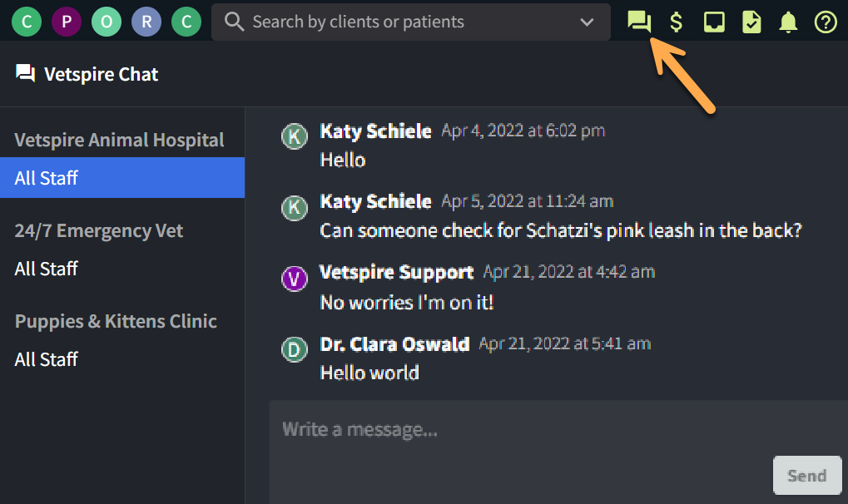The height and width of the screenshot is (504, 848).
Task: Open the Vetspire Chat icon in the toolbar
Action: (x=638, y=22)
